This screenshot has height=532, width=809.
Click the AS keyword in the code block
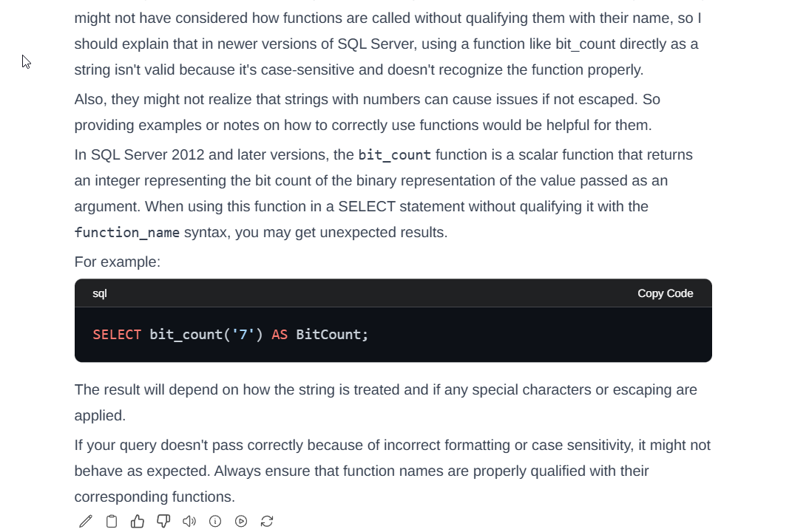coord(280,335)
